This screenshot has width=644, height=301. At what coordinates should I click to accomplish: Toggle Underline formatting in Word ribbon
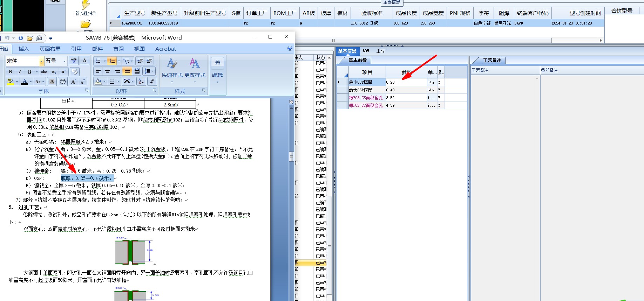pyautogui.click(x=29, y=72)
